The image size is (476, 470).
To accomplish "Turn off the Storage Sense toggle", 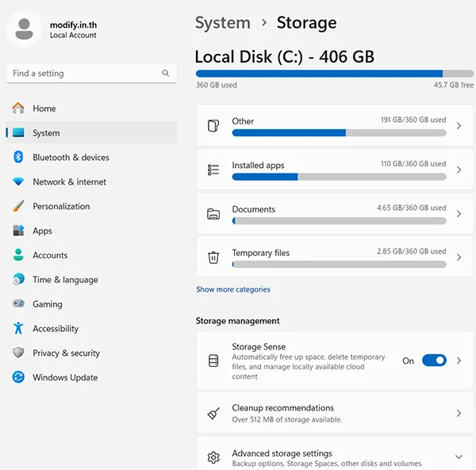I will click(434, 361).
